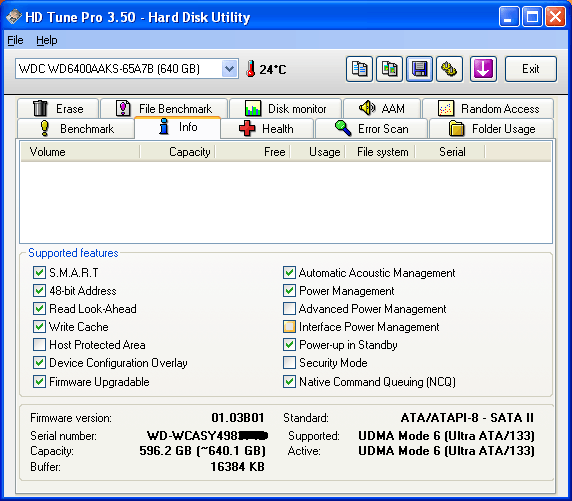Click the Serial column header

450,152
